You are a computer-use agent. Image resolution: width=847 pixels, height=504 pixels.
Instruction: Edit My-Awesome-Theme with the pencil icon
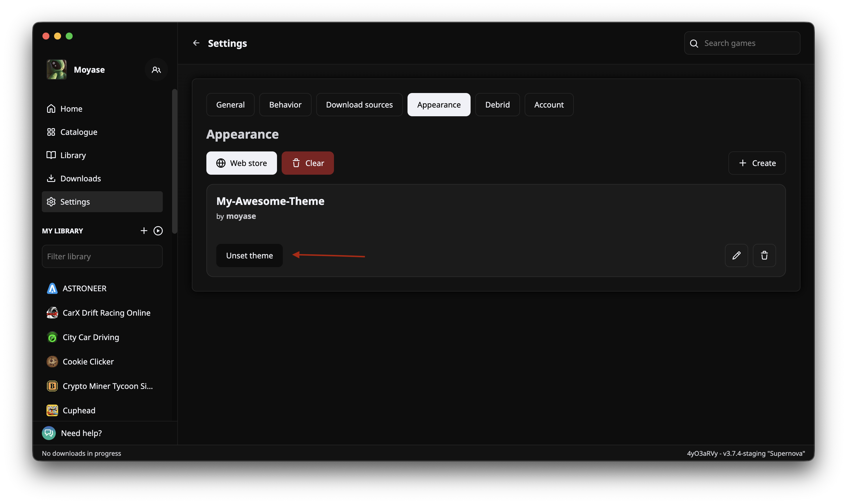tap(737, 255)
